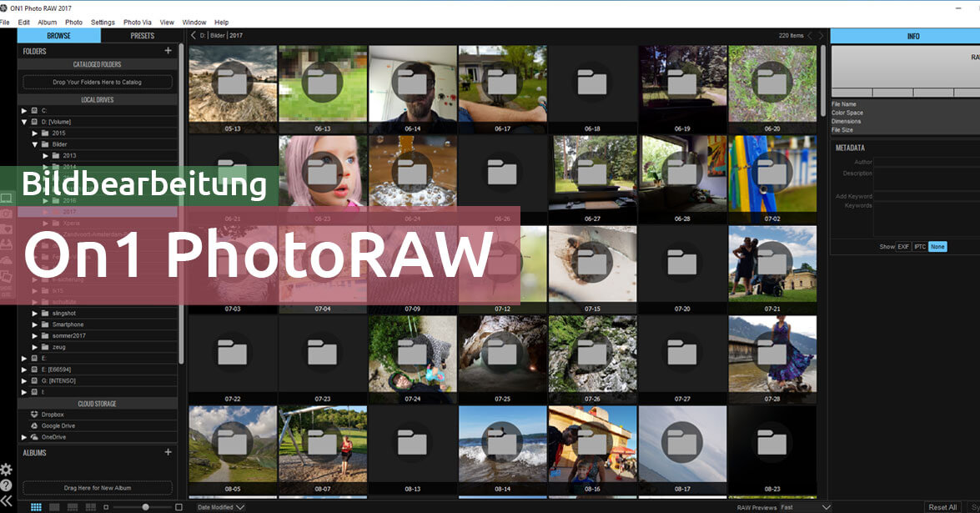Select the 07-28 folder thumbnail
This screenshot has width=980, height=513.
coord(772,360)
